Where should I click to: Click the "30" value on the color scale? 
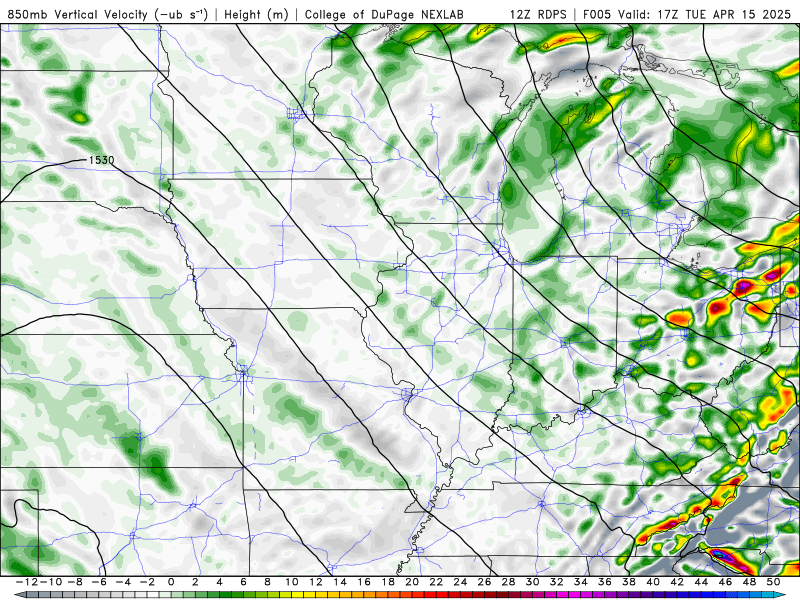pyautogui.click(x=533, y=582)
